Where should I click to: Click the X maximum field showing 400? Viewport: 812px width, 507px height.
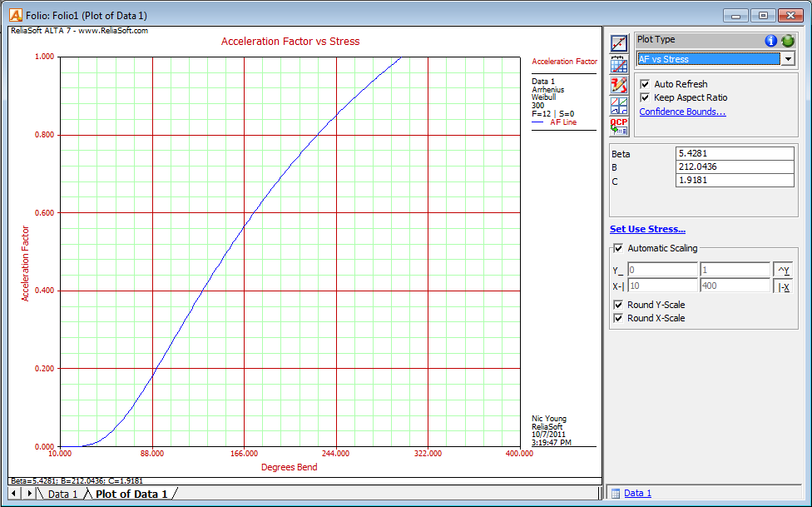coord(735,286)
